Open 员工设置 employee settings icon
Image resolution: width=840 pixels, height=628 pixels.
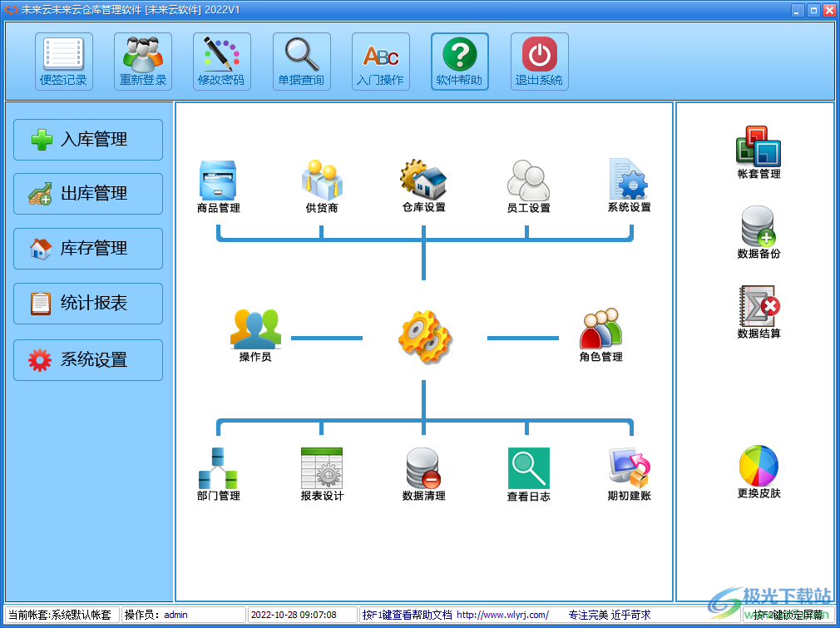pyautogui.click(x=528, y=186)
